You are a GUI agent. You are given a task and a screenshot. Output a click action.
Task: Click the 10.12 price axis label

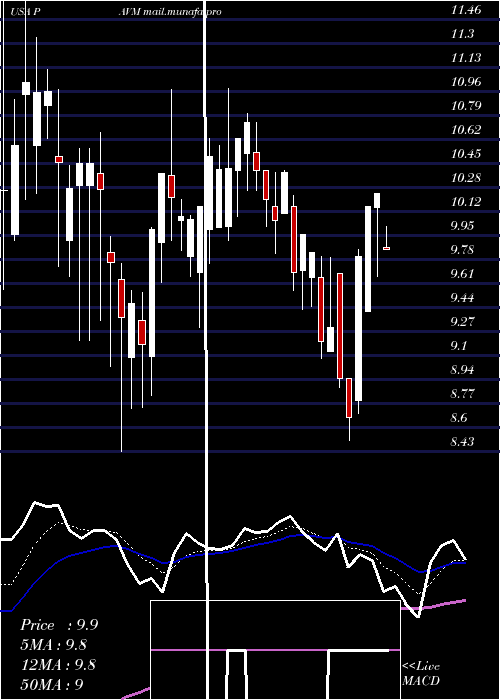466,203
